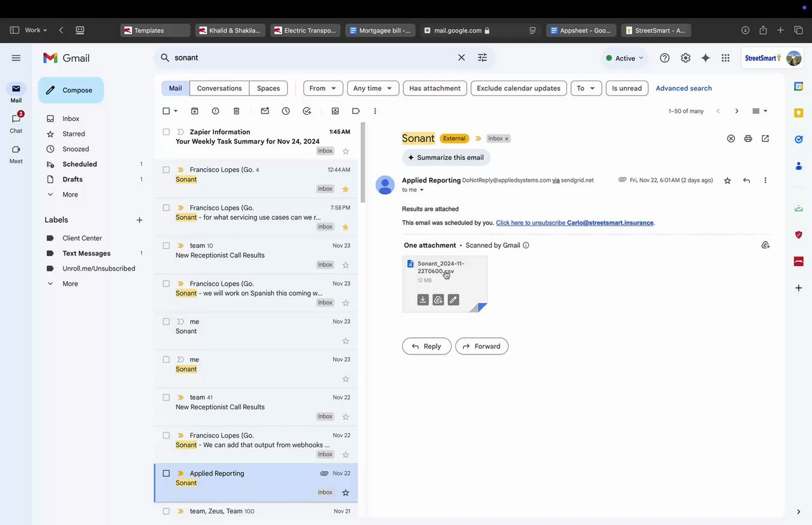This screenshot has height=525, width=812.
Task: Click the Move to folder icon
Action: (336, 111)
